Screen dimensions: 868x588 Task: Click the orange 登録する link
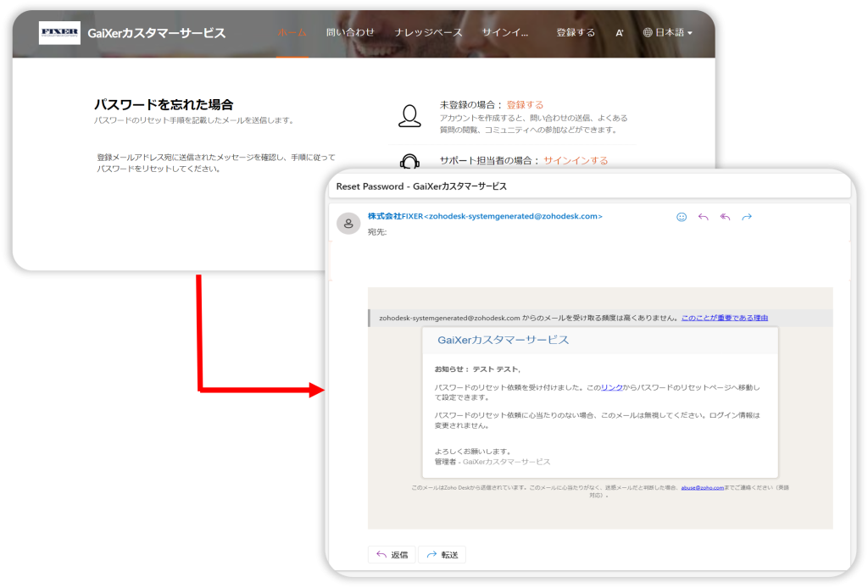(x=525, y=105)
